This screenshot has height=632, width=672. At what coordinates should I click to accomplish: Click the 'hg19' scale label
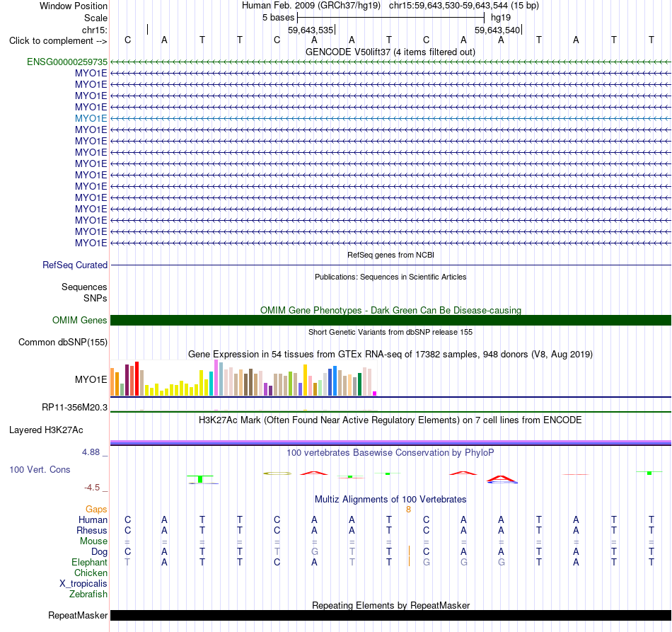coord(501,18)
